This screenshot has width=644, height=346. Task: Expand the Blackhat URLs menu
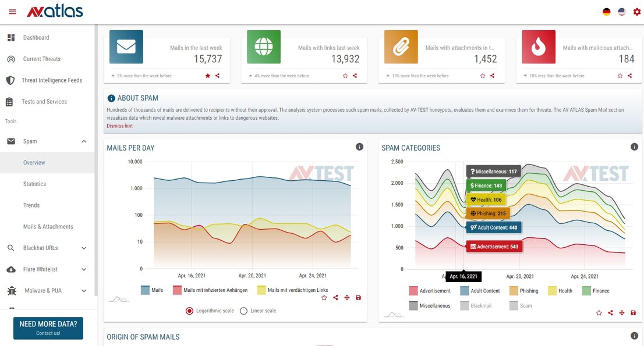[84, 248]
